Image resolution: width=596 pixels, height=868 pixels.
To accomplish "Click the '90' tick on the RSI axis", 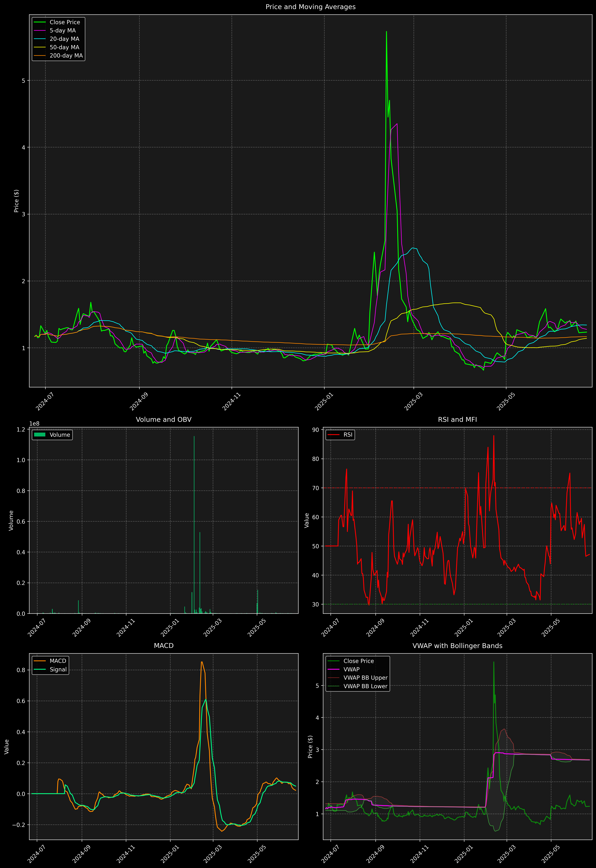I will coord(316,430).
